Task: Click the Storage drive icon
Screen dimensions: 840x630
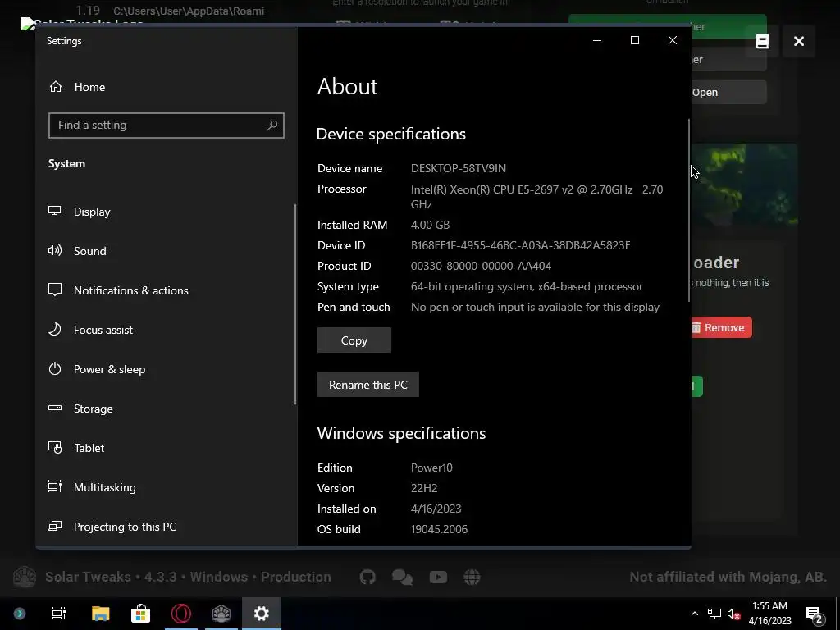Action: pyautogui.click(x=55, y=408)
